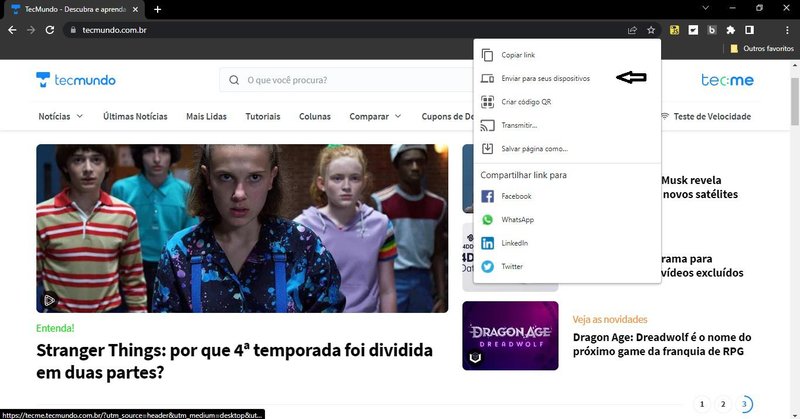Click the tecmundo logo

(76, 80)
